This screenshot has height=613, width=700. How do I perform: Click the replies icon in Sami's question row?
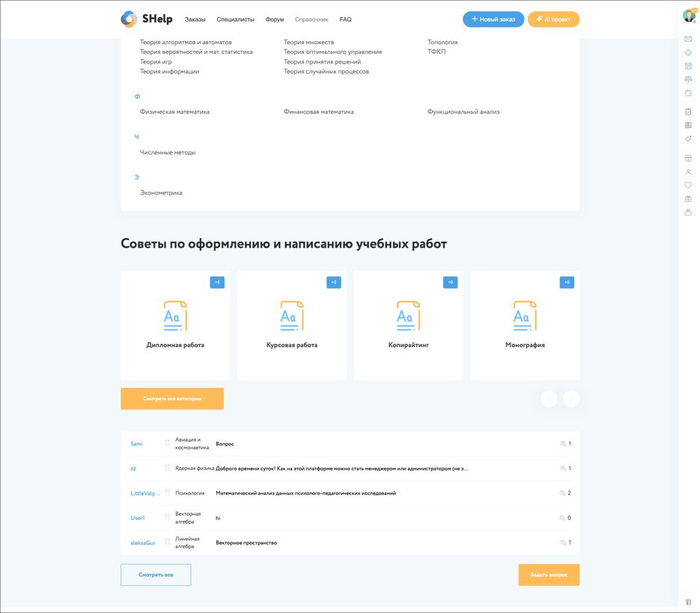click(x=563, y=444)
